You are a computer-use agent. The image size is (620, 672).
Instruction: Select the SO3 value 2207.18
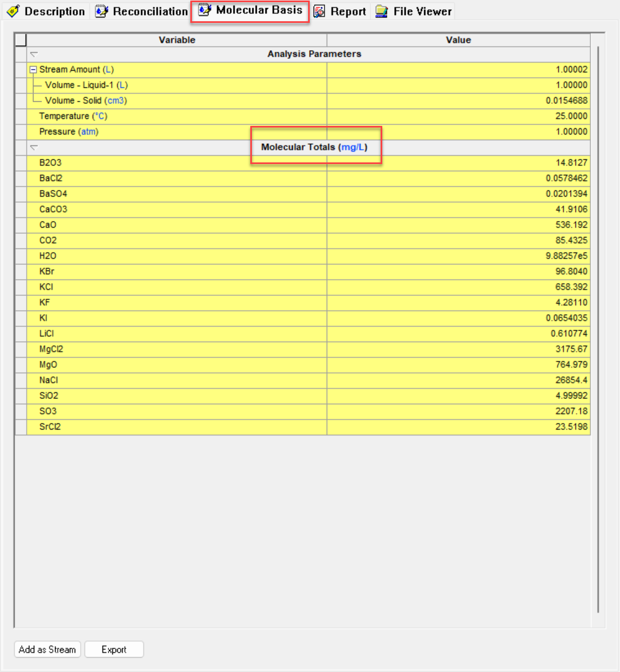(x=459, y=411)
